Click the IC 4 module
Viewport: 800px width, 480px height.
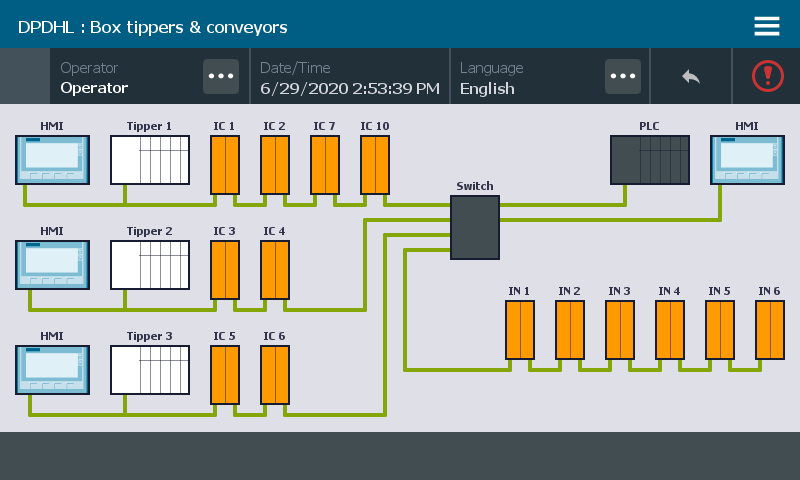(x=275, y=269)
